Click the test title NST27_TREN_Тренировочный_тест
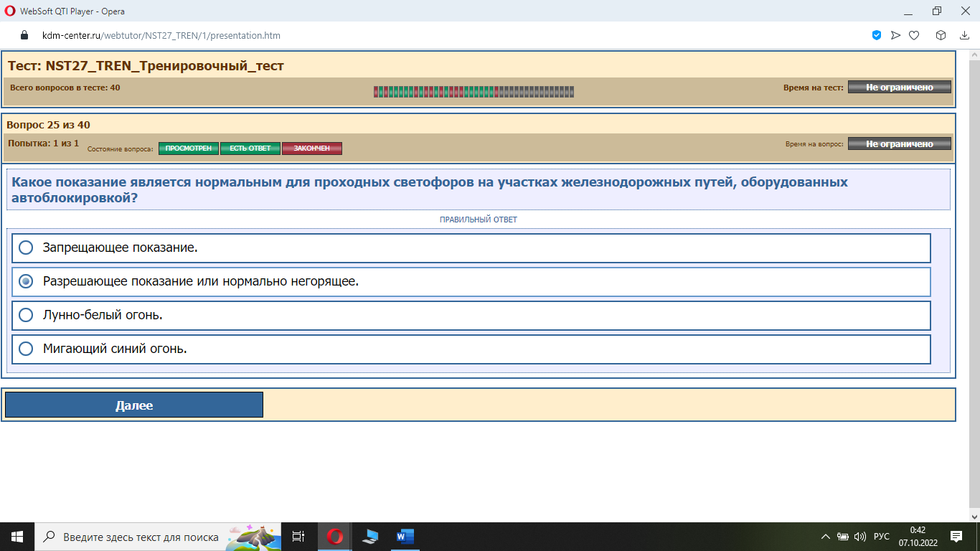The image size is (980, 551). point(146,66)
